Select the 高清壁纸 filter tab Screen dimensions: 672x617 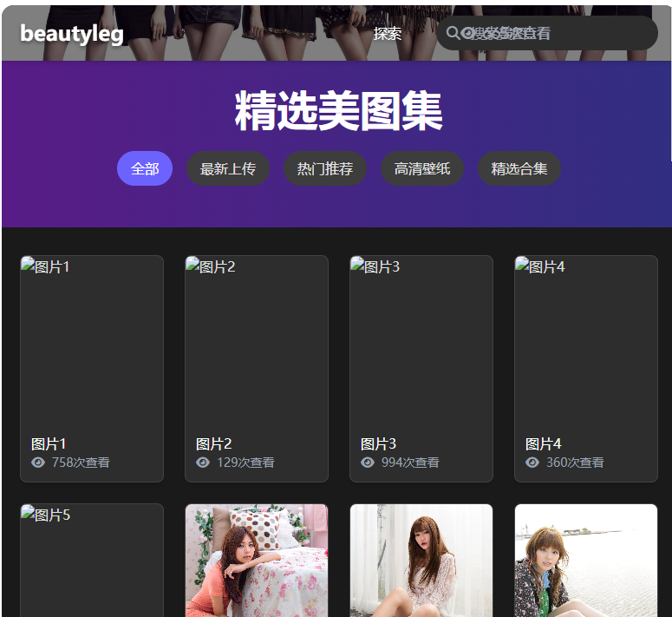tap(422, 168)
